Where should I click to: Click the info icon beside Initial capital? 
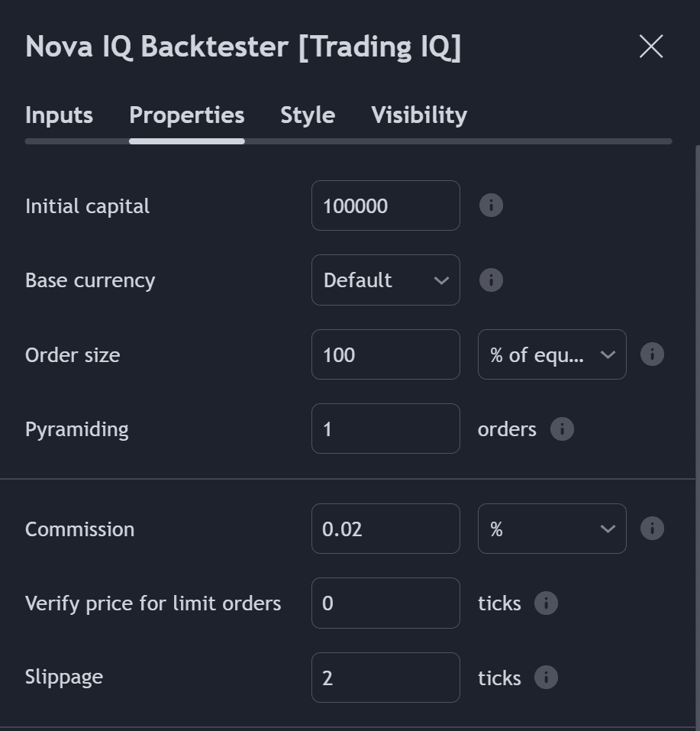491,205
